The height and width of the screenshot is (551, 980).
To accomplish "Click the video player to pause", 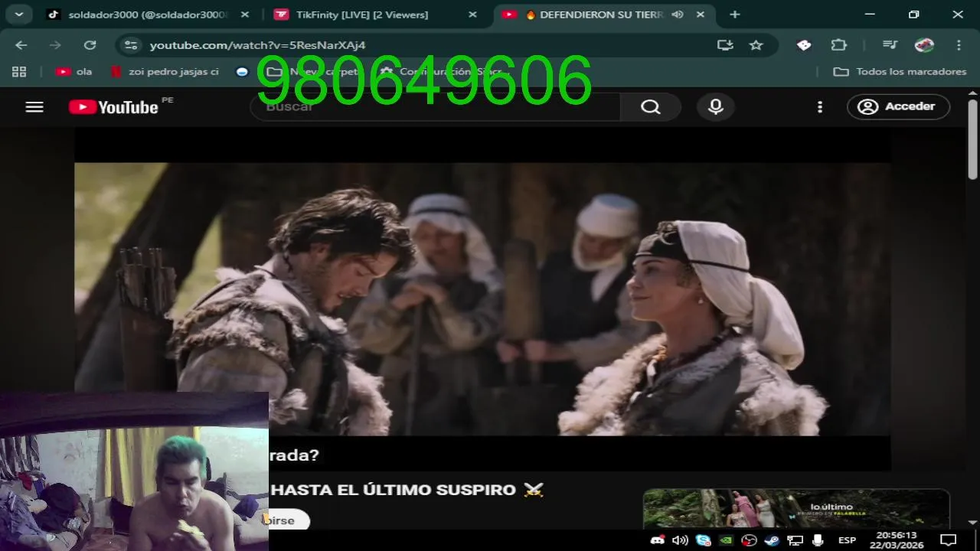I will [x=482, y=298].
